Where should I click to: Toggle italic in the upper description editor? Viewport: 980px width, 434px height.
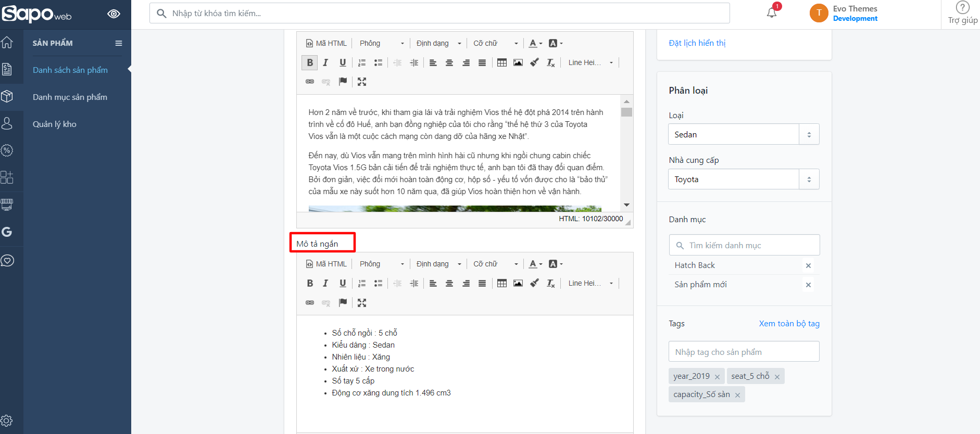tap(326, 63)
